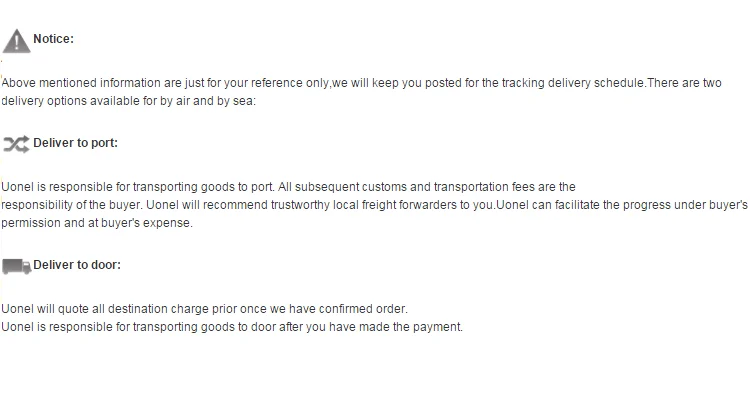Image resolution: width=750 pixels, height=400 pixels.
Task: Click the line "delivery options available for by air"
Action: (129, 100)
